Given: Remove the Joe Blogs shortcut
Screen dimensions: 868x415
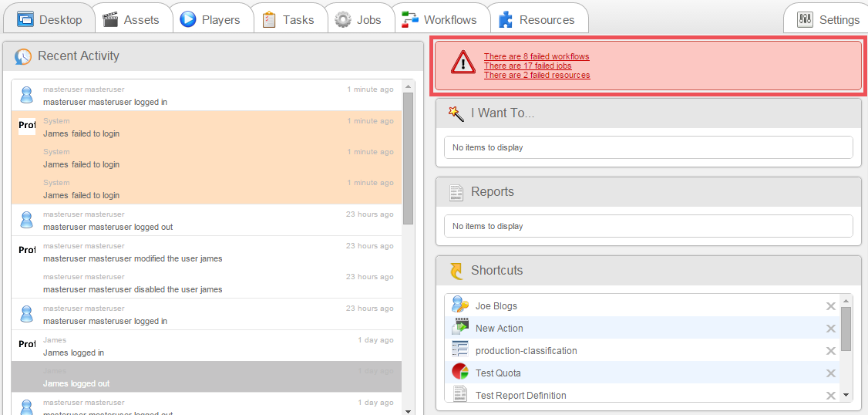Looking at the screenshot, I should tap(830, 306).
